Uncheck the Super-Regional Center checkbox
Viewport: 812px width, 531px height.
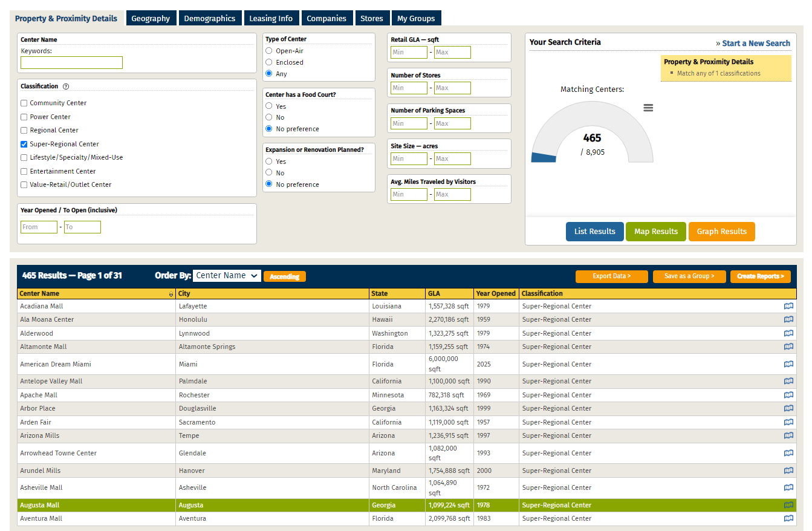click(24, 145)
